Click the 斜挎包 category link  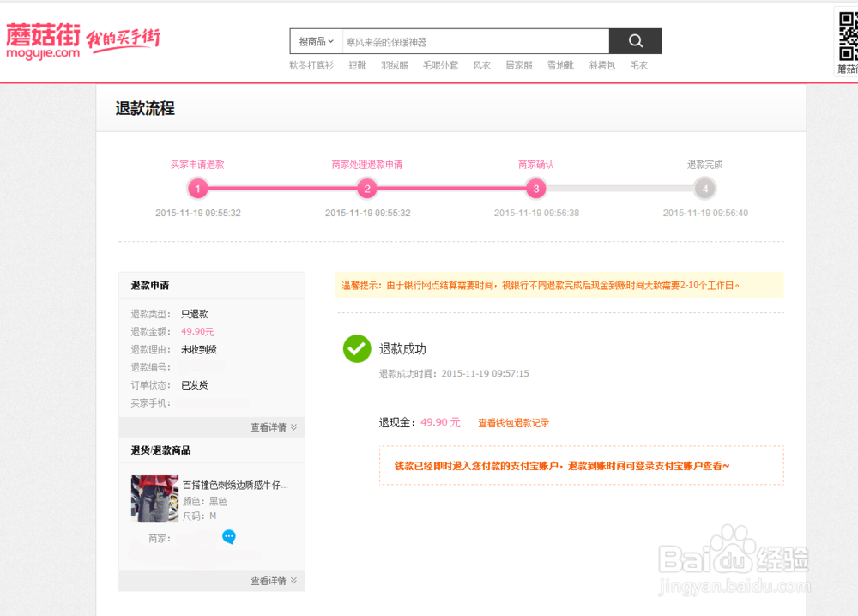pos(601,64)
